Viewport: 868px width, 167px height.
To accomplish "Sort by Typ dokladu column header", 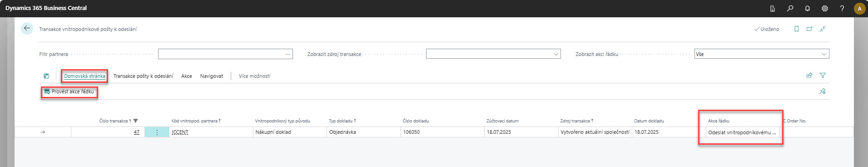I will (342, 121).
